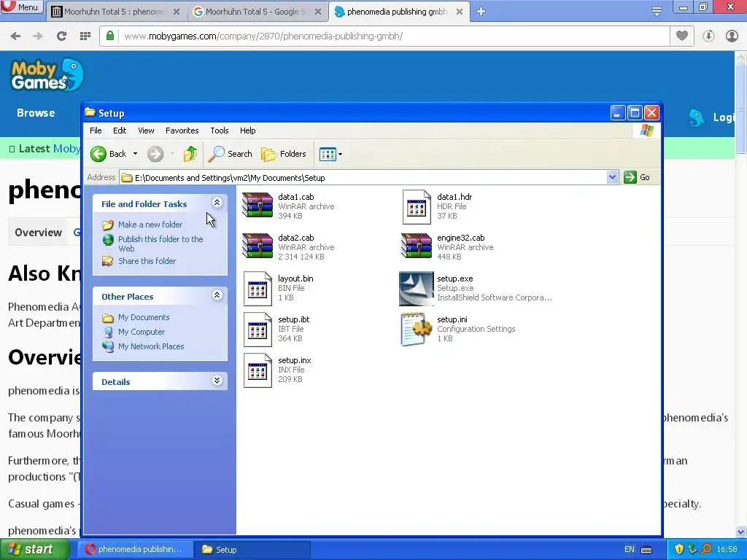Click Opera's browser back arrow
Viewport: 747px width, 560px height.
coord(15,36)
